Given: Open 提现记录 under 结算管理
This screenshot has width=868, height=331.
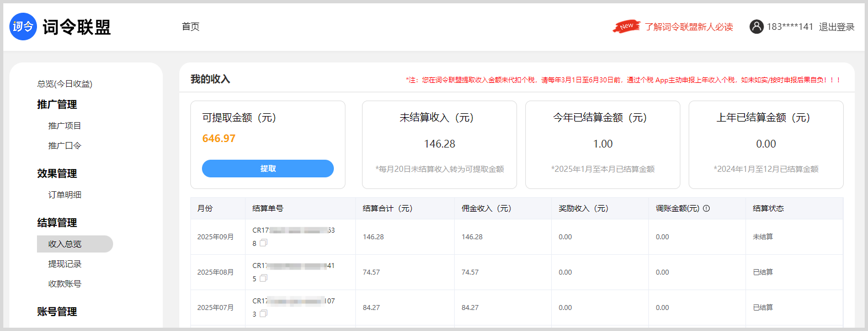Looking at the screenshot, I should click(65, 264).
